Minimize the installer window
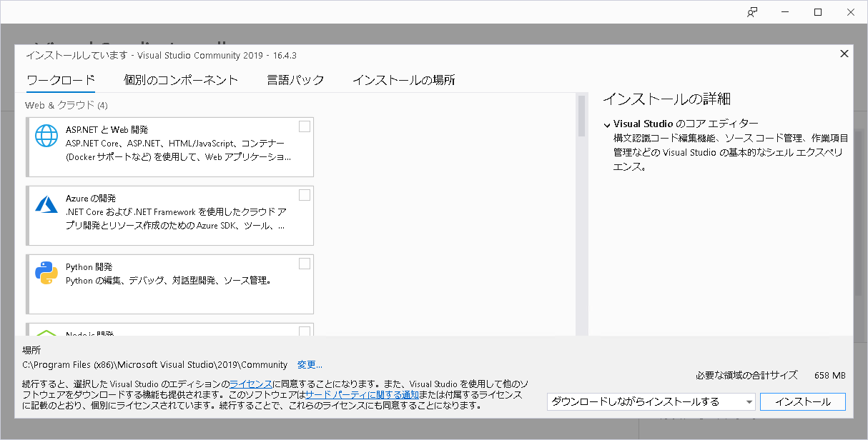The height and width of the screenshot is (440, 868). (x=785, y=12)
